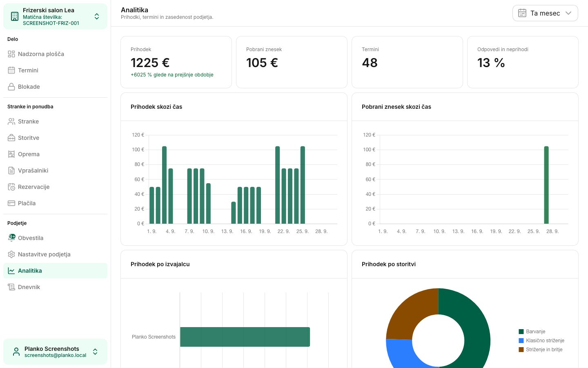Viewport: 588px width, 368px height.
Task: Click the Plačila credit card icon
Action: click(11, 203)
